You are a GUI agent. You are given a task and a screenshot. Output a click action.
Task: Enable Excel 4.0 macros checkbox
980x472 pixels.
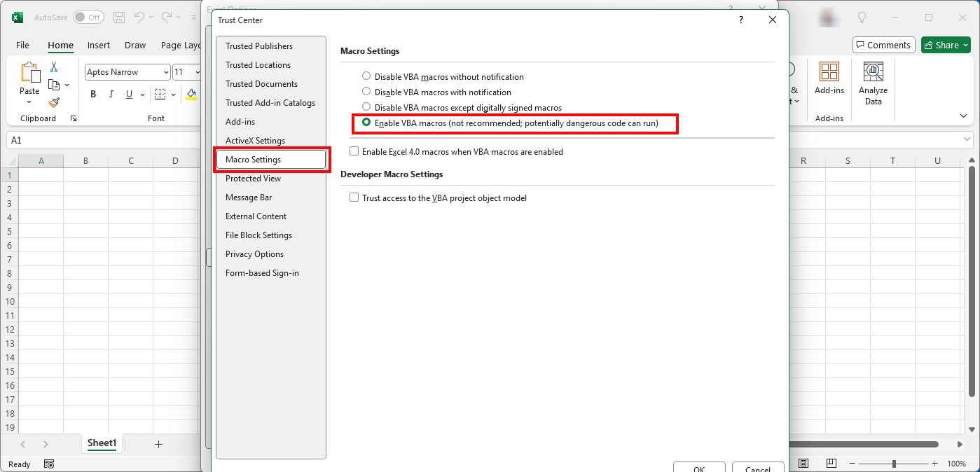pos(354,151)
